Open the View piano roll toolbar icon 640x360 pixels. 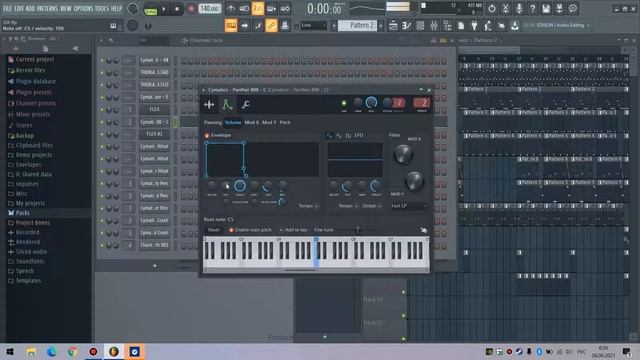click(407, 26)
